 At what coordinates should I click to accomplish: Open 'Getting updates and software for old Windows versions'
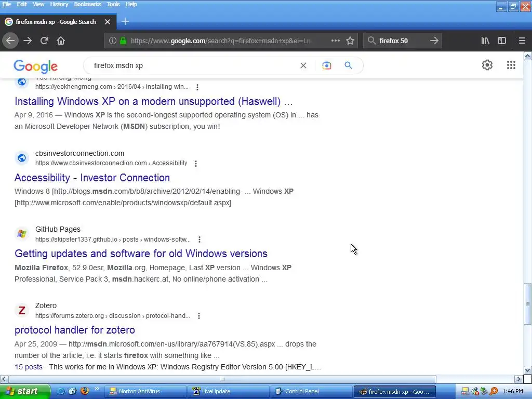[x=141, y=254]
